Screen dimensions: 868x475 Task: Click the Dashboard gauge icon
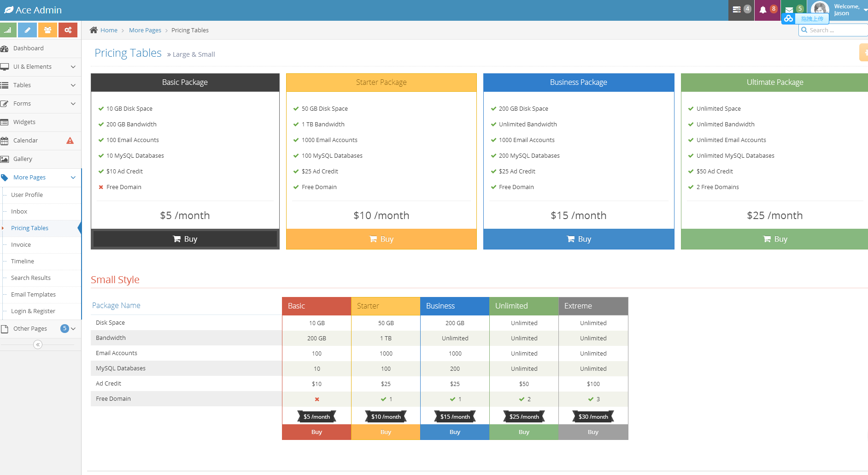click(x=5, y=48)
